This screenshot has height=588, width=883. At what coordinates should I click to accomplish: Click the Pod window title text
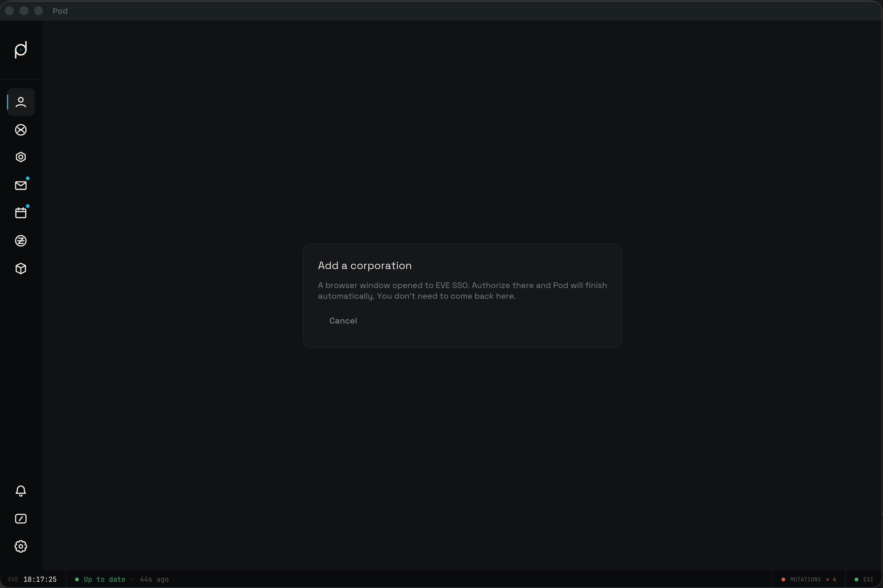[60, 11]
